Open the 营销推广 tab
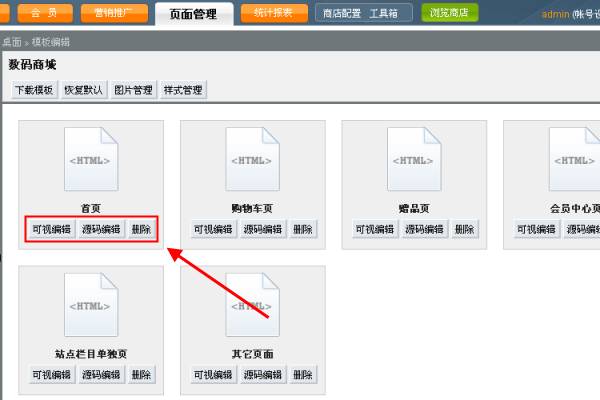This screenshot has width=600, height=400. tap(114, 13)
